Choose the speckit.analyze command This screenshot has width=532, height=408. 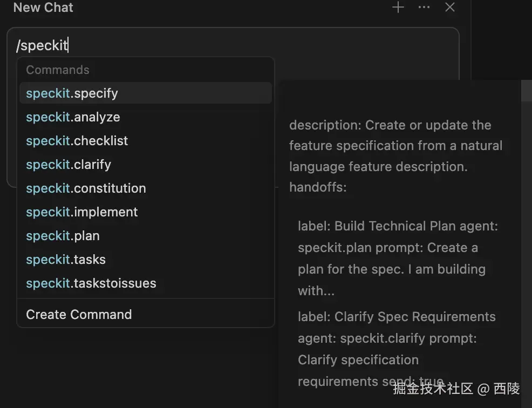click(x=73, y=117)
